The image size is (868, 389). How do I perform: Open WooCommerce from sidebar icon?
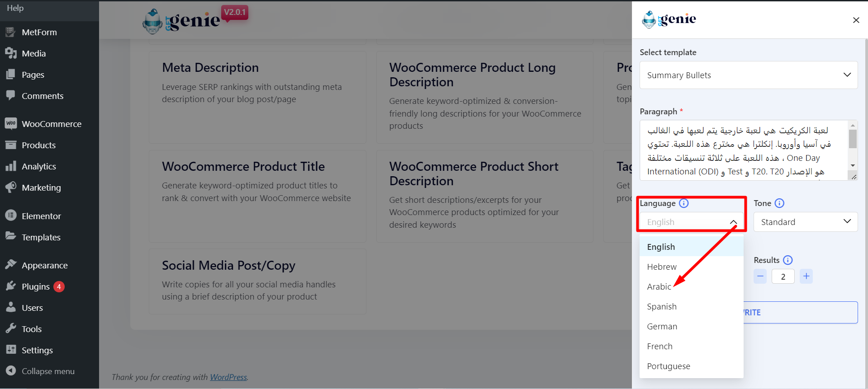(x=11, y=123)
